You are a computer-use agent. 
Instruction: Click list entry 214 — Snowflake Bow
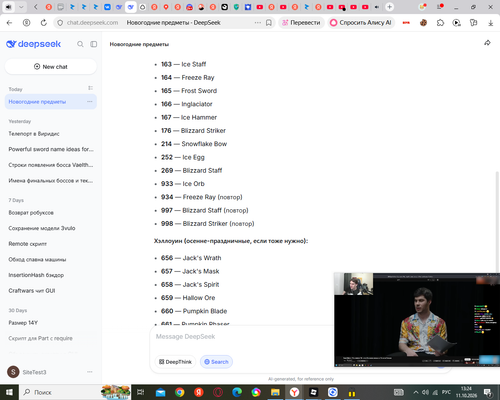click(194, 144)
